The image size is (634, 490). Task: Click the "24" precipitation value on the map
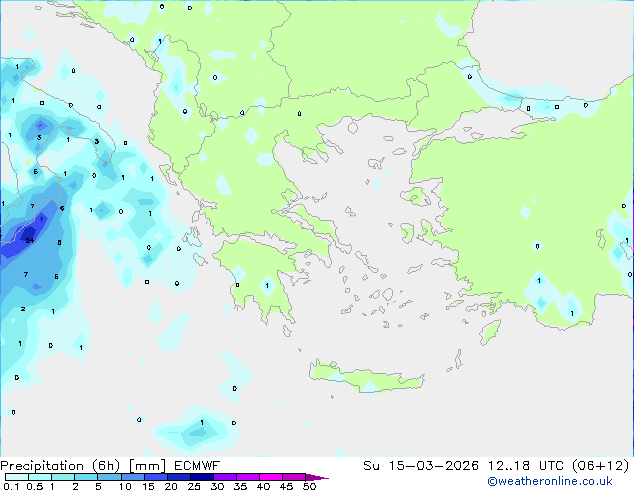[x=30, y=241]
